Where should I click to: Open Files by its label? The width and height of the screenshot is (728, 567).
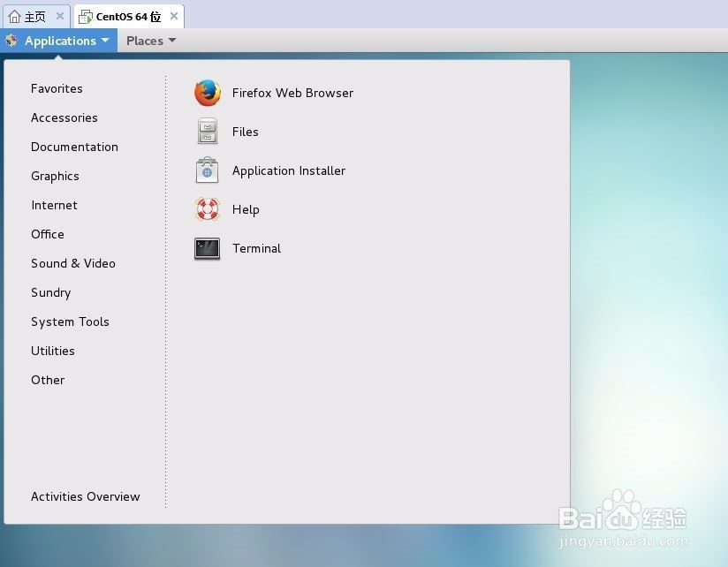[x=245, y=132]
